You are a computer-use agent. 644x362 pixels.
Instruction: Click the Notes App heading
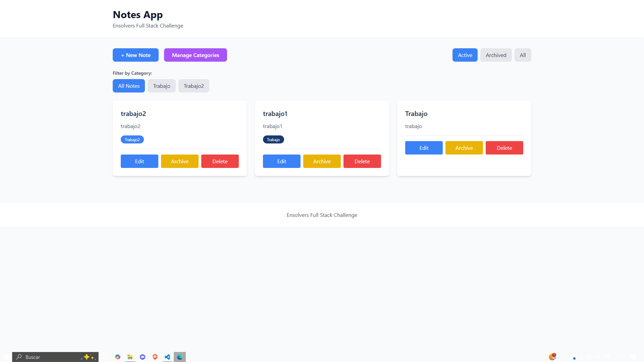138,15
